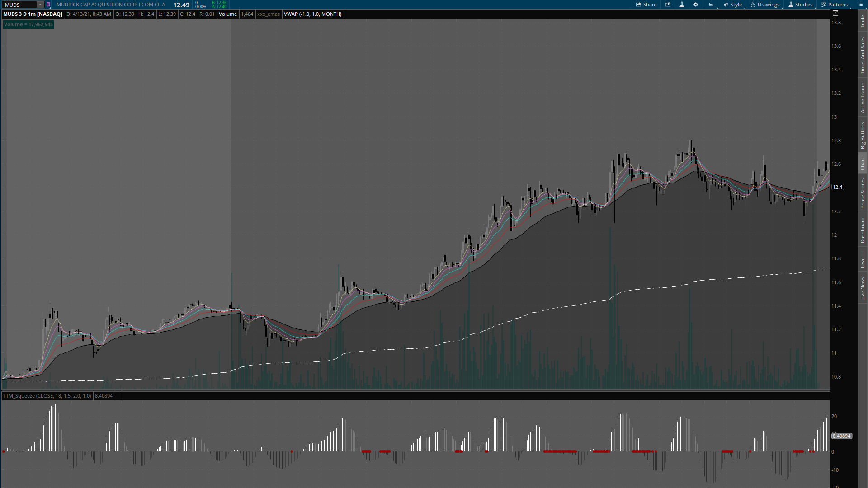Click the 12.4 price bubble on axis
Image resolution: width=868 pixels, height=488 pixels.
(838, 187)
